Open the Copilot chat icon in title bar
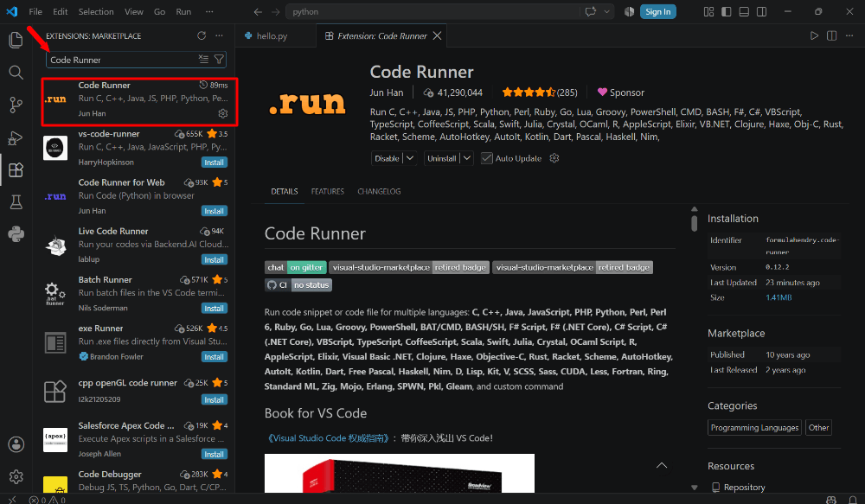This screenshot has height=504, width=865. 591,11
